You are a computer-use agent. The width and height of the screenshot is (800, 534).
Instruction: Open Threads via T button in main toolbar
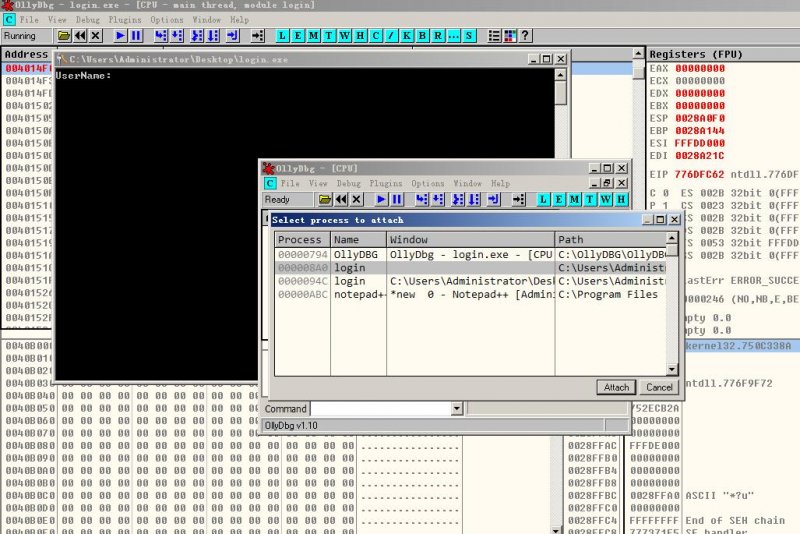pos(329,36)
